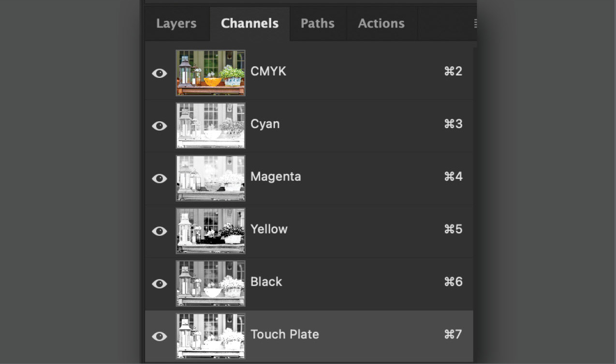The height and width of the screenshot is (364, 616).
Task: Click the Cyan channel thumbnail
Action: click(210, 126)
